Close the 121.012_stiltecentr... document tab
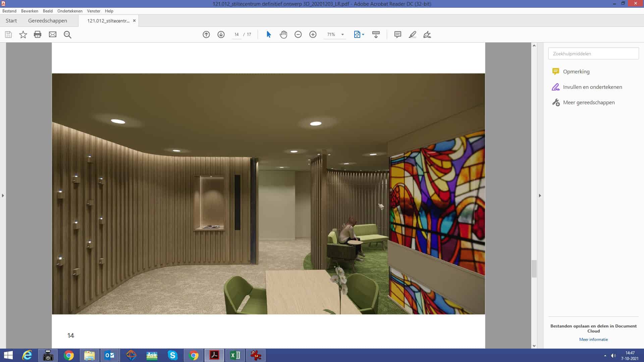 click(134, 21)
